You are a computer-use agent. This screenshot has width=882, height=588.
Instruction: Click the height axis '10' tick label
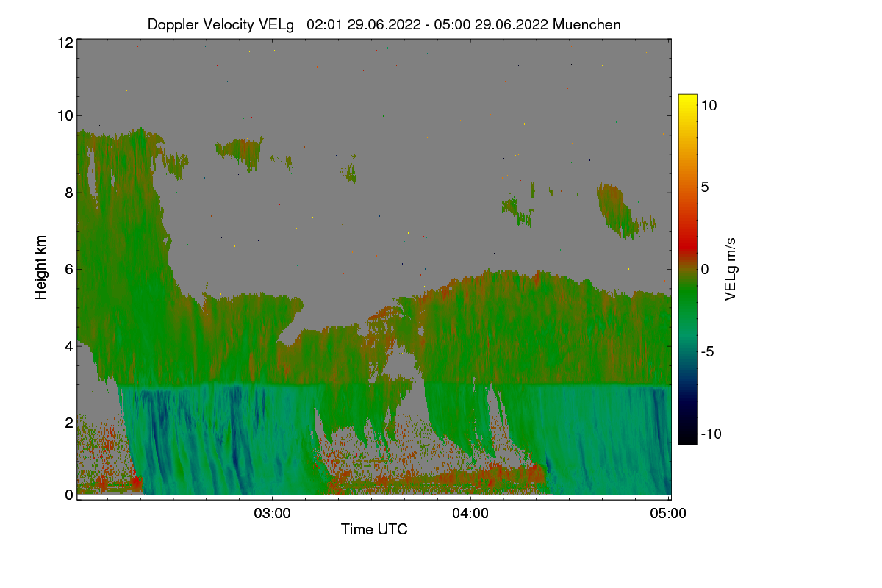pyautogui.click(x=64, y=115)
